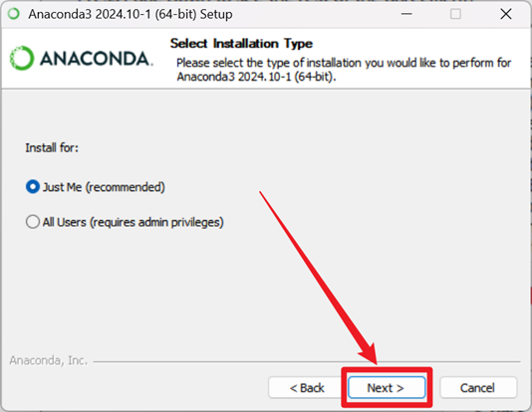This screenshot has height=412, width=532.
Task: Choose the All Users radio button
Action: (33, 222)
